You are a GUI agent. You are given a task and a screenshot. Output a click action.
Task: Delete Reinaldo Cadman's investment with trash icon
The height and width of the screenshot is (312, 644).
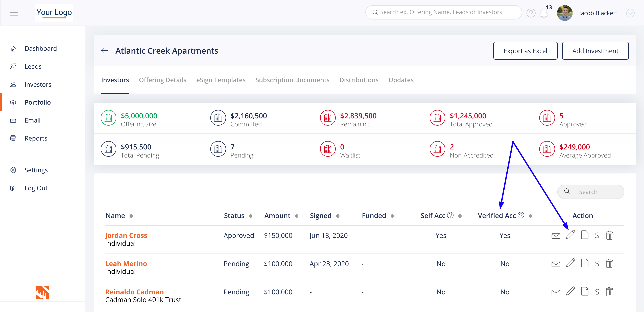609,292
